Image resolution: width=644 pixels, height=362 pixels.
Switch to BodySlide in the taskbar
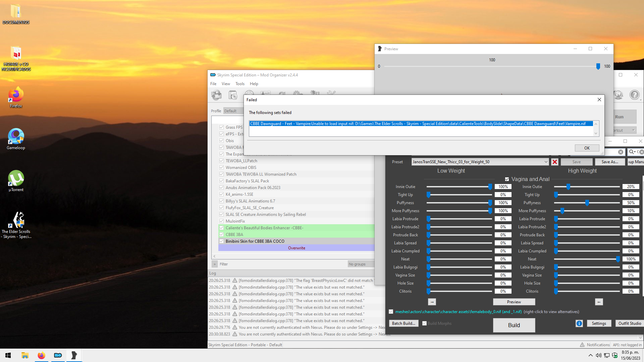point(74,355)
